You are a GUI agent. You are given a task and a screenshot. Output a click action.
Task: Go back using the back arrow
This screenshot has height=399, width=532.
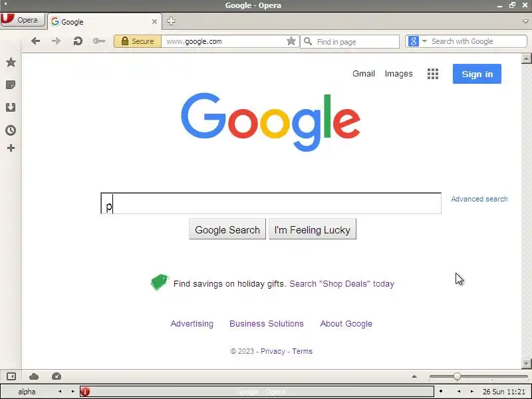[36, 41]
